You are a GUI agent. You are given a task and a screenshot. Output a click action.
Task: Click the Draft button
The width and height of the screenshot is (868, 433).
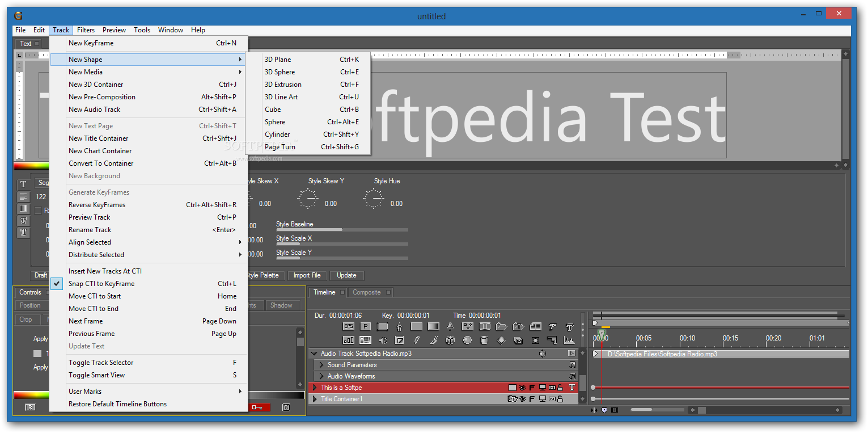[41, 275]
